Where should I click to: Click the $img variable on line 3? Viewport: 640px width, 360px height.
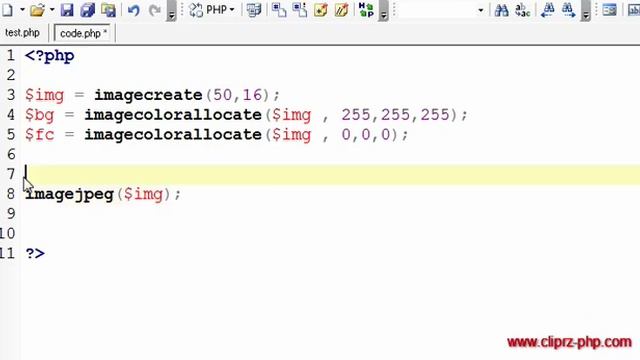pos(44,95)
